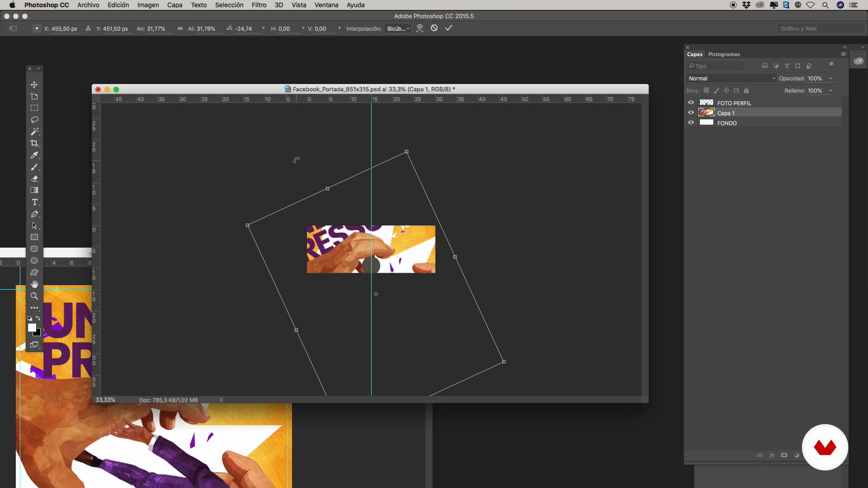Open the Tipo layer filter dropdown

pos(716,66)
